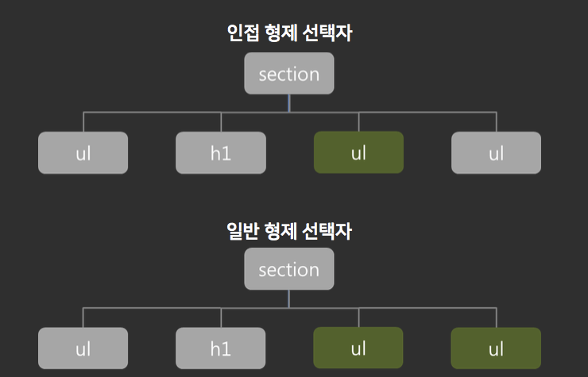Screen dimensions: 588x377
Task: Select last gray ul node in upper diagram
Action: tap(496, 152)
